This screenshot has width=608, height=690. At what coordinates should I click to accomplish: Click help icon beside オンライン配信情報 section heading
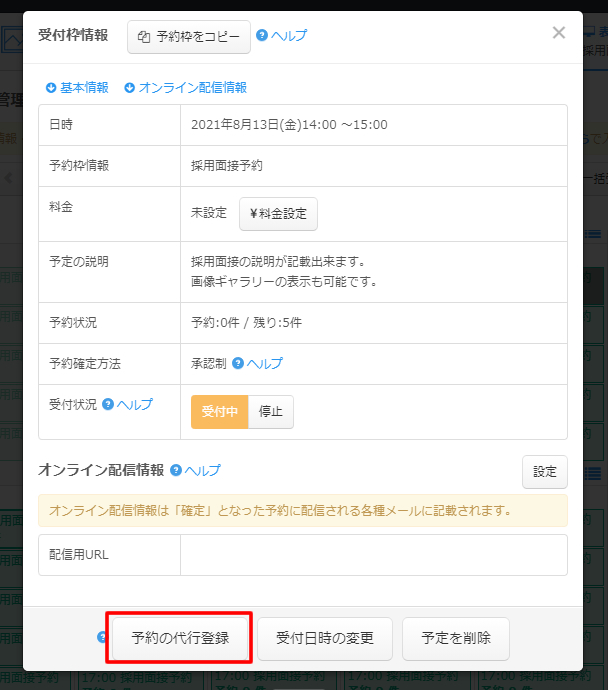[176, 470]
